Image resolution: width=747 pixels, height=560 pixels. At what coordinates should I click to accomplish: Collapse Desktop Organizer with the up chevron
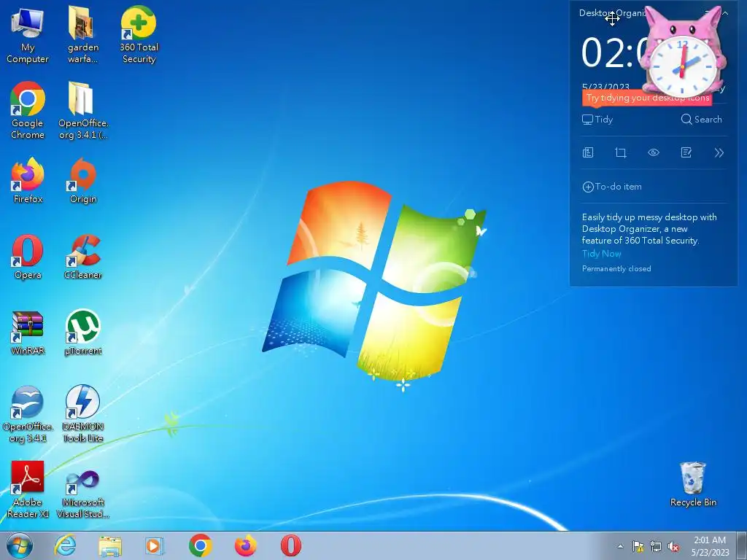pyautogui.click(x=725, y=13)
